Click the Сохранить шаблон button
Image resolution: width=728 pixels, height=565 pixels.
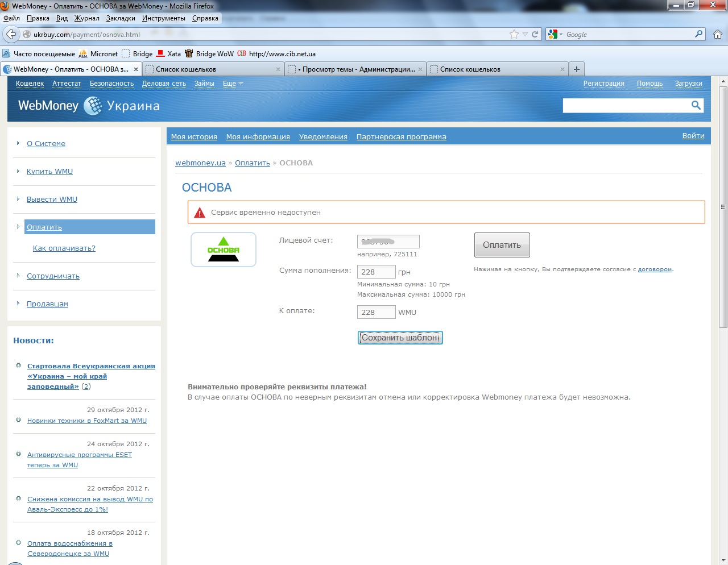click(400, 338)
